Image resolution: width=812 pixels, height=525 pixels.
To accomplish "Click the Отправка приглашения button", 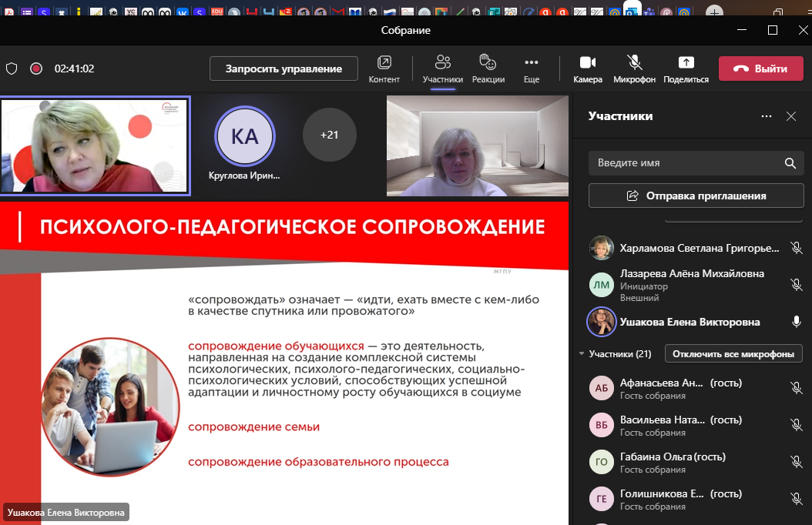I will 696,196.
